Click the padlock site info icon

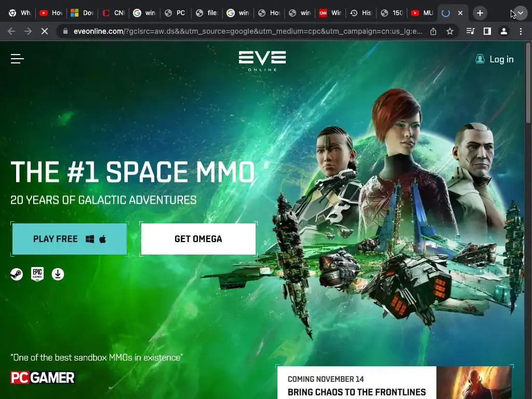point(65,31)
